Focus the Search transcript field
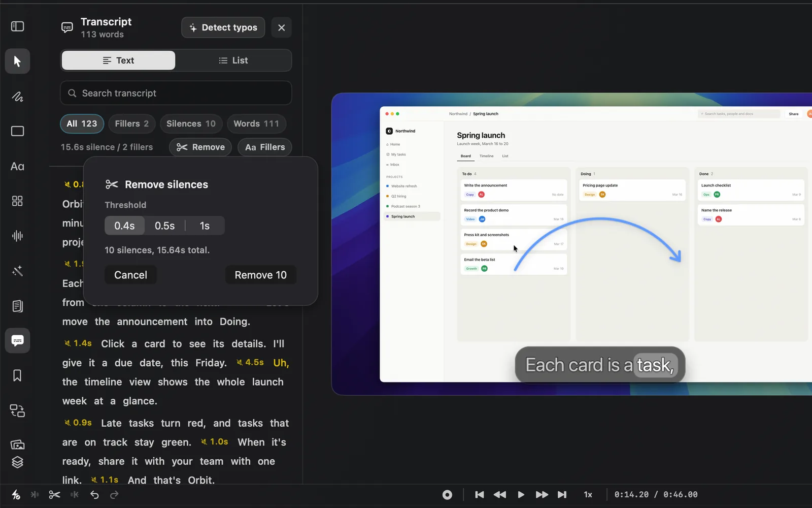This screenshot has height=508, width=812. 176,93
